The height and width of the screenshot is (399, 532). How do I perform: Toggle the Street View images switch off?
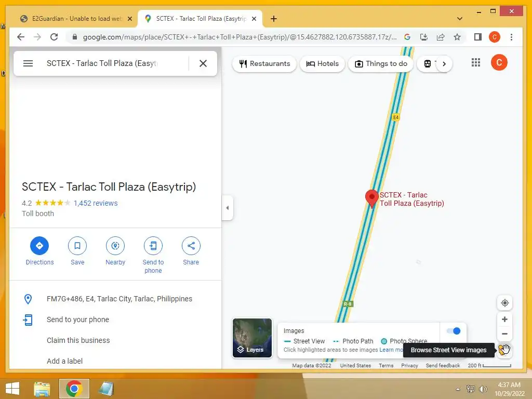(453, 331)
